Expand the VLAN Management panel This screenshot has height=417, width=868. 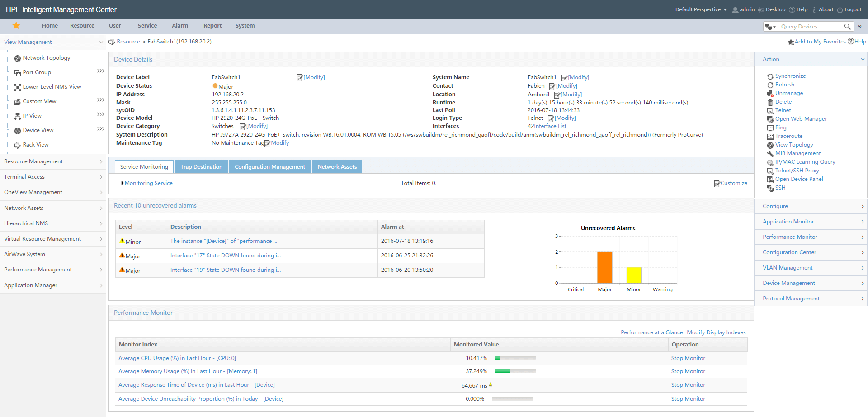click(863, 268)
